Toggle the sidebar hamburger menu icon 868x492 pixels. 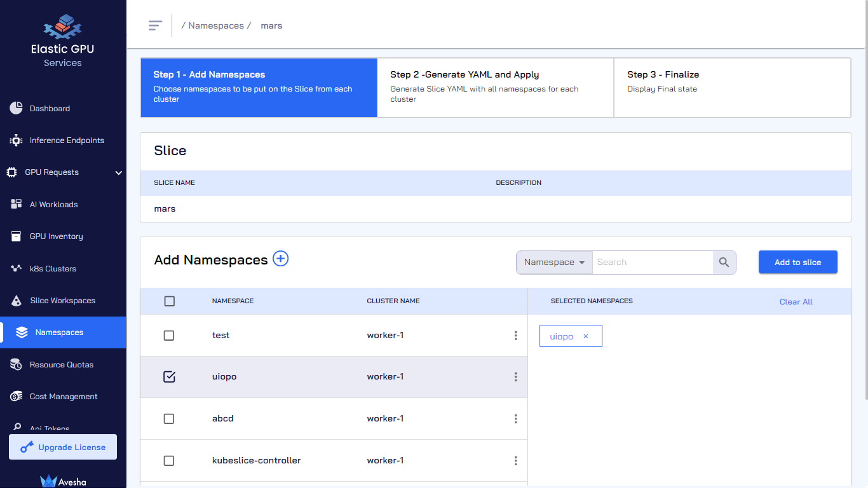[155, 25]
